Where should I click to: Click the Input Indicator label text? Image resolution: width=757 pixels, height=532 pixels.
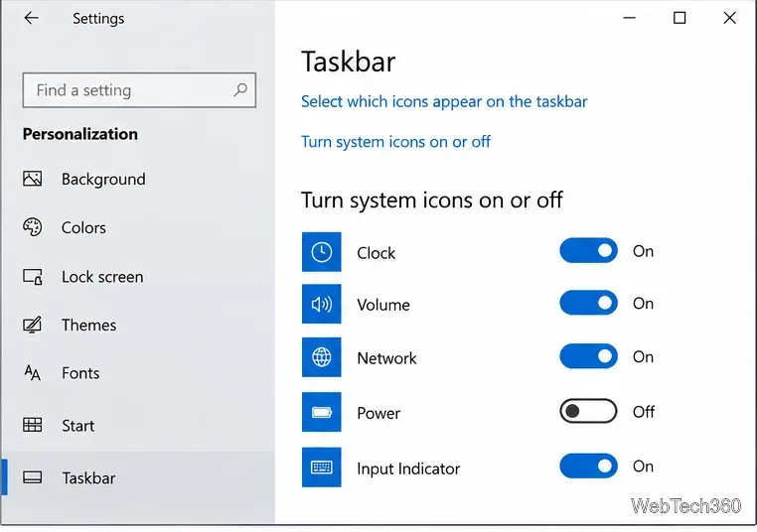(x=408, y=468)
